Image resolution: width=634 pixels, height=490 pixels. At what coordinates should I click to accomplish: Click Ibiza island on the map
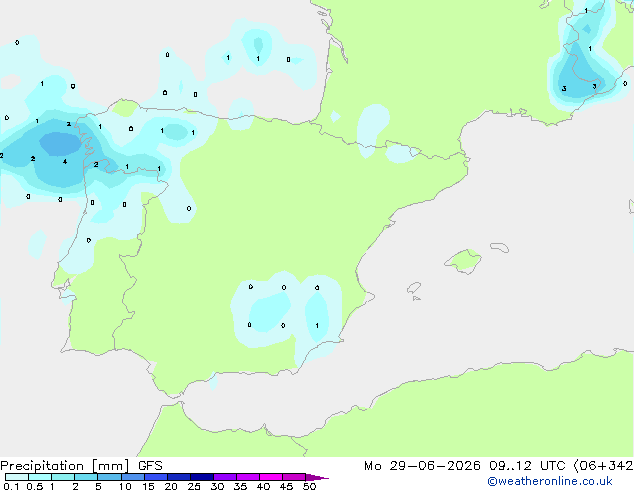tap(414, 288)
